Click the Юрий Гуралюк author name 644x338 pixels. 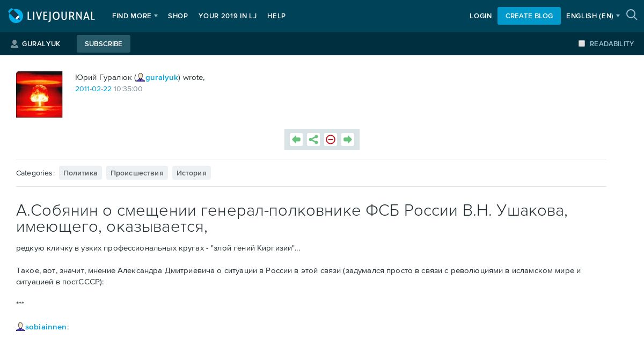[x=104, y=77]
